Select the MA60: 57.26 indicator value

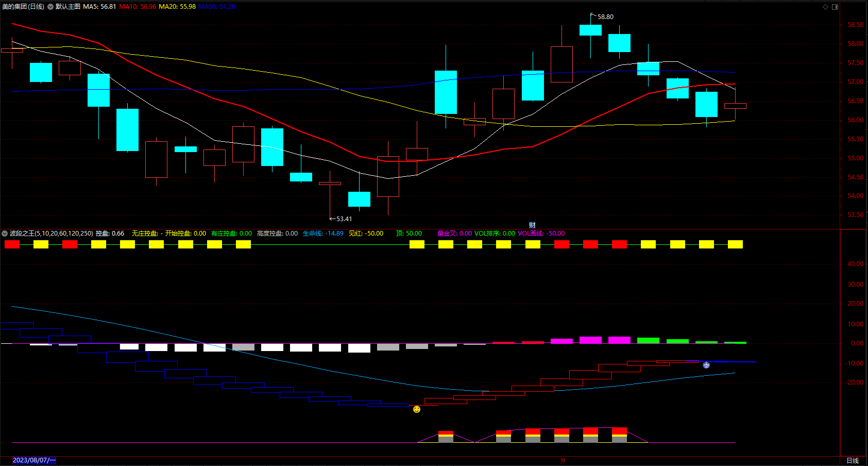[x=217, y=7]
